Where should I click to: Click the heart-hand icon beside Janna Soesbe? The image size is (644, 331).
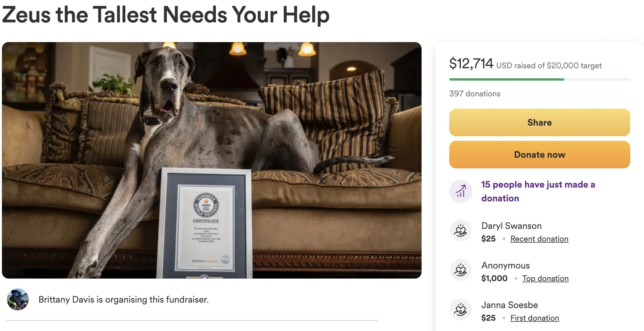[460, 310]
